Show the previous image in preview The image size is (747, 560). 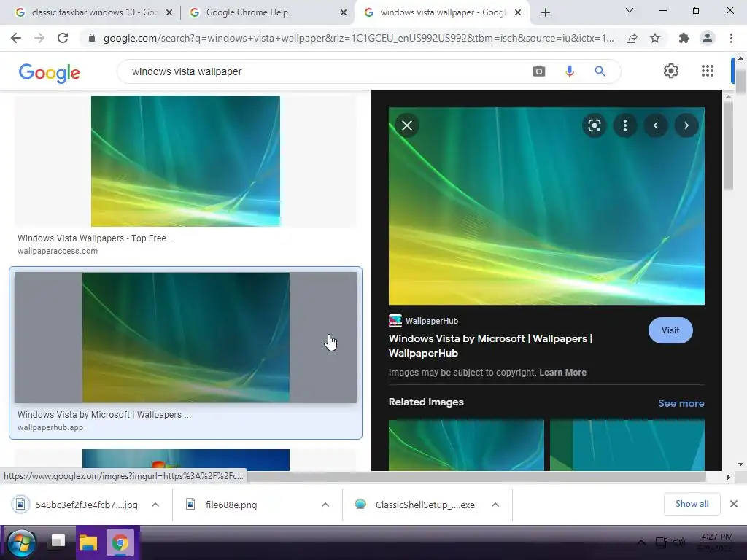656,125
